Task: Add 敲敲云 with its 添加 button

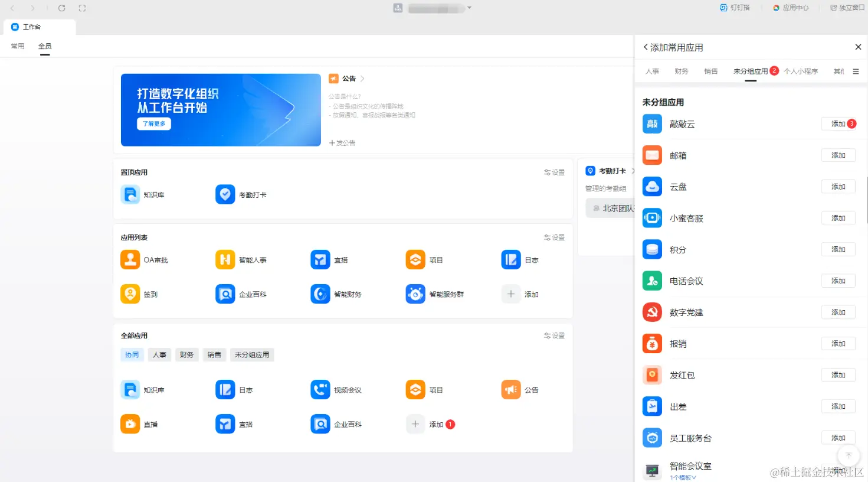Action: point(838,124)
